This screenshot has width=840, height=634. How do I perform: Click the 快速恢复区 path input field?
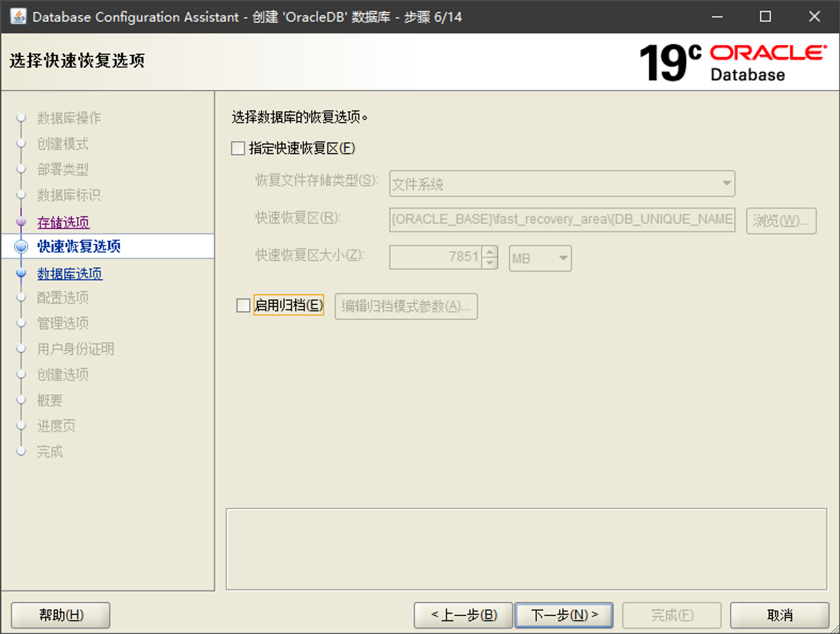click(x=562, y=220)
